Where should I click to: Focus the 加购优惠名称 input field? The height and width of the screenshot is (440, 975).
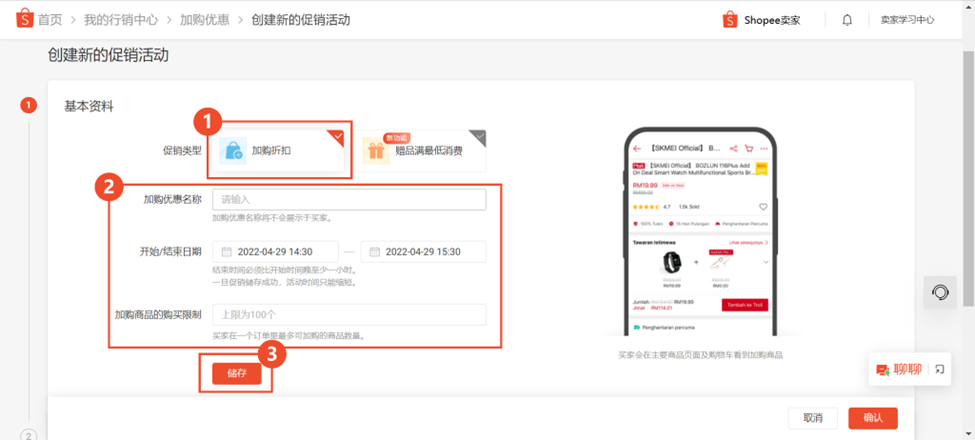coord(349,199)
